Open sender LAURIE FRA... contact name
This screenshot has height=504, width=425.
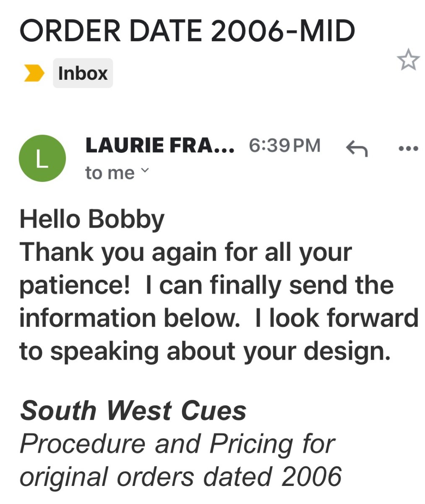click(160, 145)
